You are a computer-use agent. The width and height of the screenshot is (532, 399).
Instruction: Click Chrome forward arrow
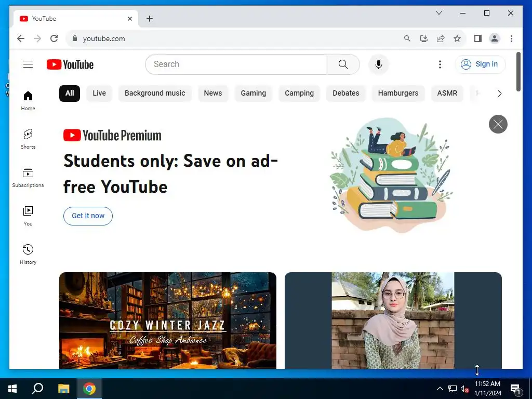(37, 38)
